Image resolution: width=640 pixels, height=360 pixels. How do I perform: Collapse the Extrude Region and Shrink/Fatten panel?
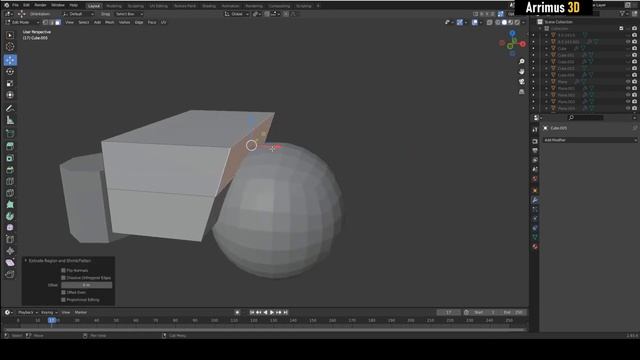[26, 260]
